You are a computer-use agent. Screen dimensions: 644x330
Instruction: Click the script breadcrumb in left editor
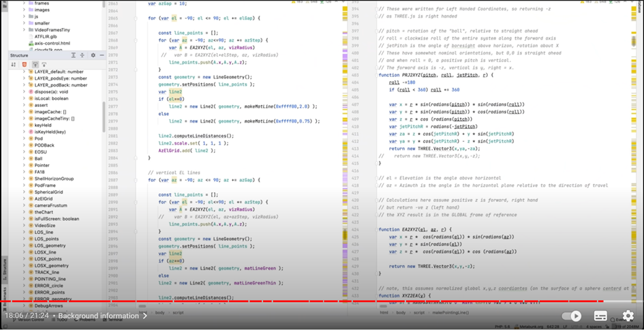coord(178,313)
